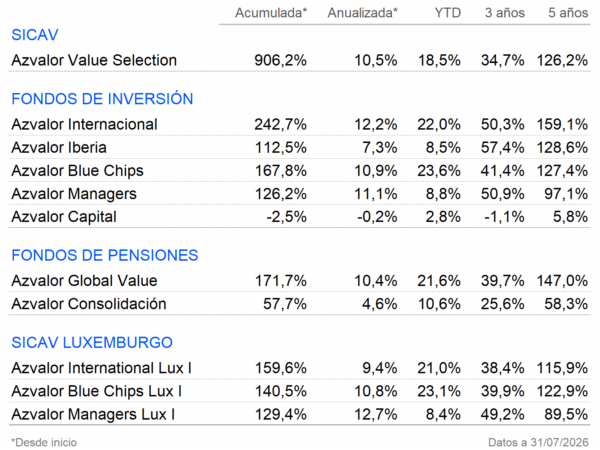Select Azvalor Blue Chips Lux I name
This screenshot has height=450, width=600.
[96, 391]
